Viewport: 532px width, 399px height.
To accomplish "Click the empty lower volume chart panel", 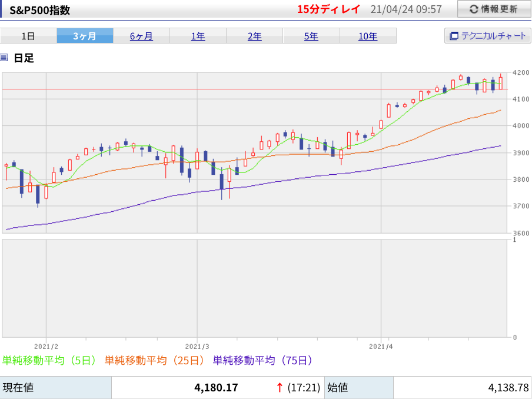I will (x=254, y=288).
